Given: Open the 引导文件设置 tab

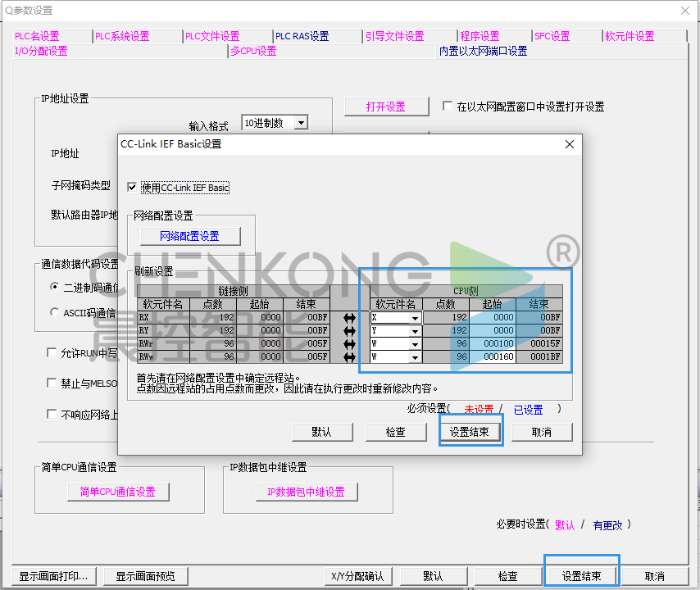Looking at the screenshot, I should [394, 36].
